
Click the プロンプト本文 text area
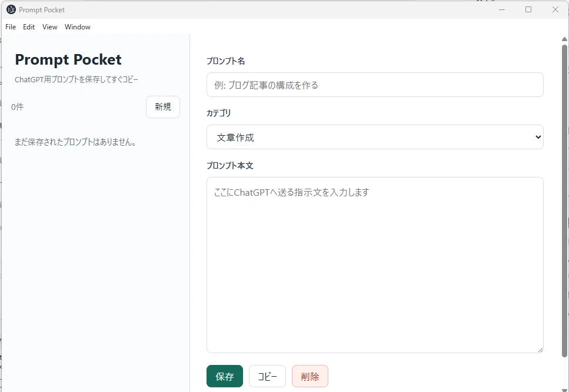[375, 265]
